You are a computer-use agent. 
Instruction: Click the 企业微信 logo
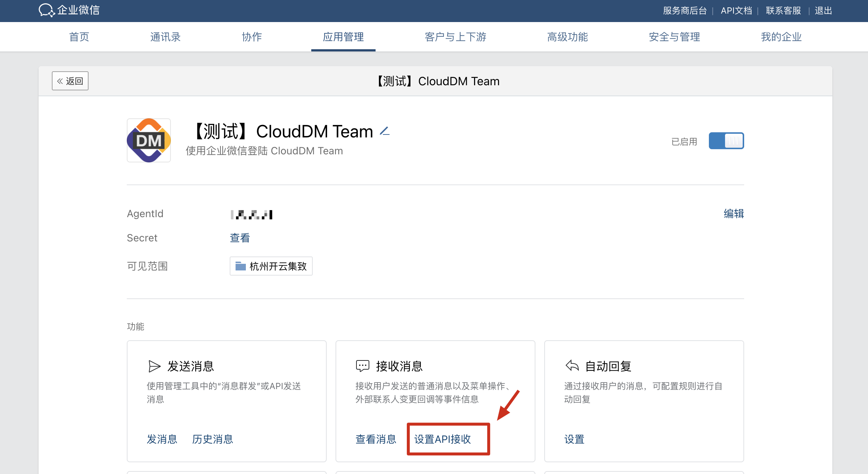(69, 10)
